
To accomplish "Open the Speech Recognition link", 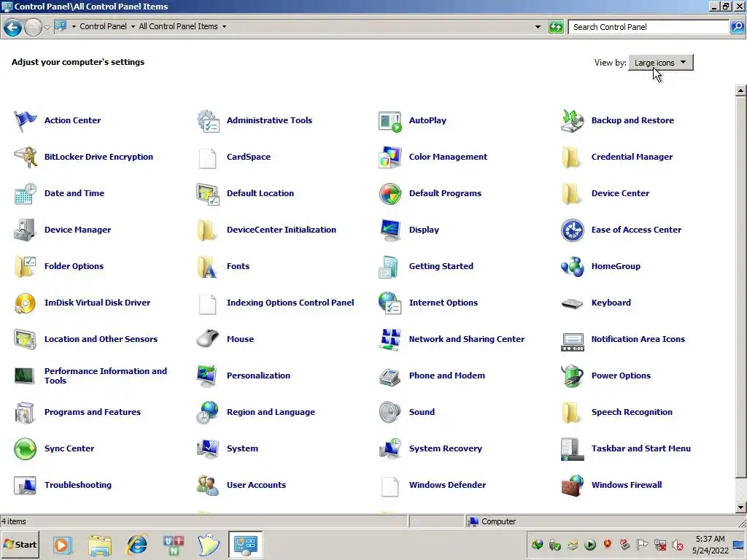I will point(632,412).
